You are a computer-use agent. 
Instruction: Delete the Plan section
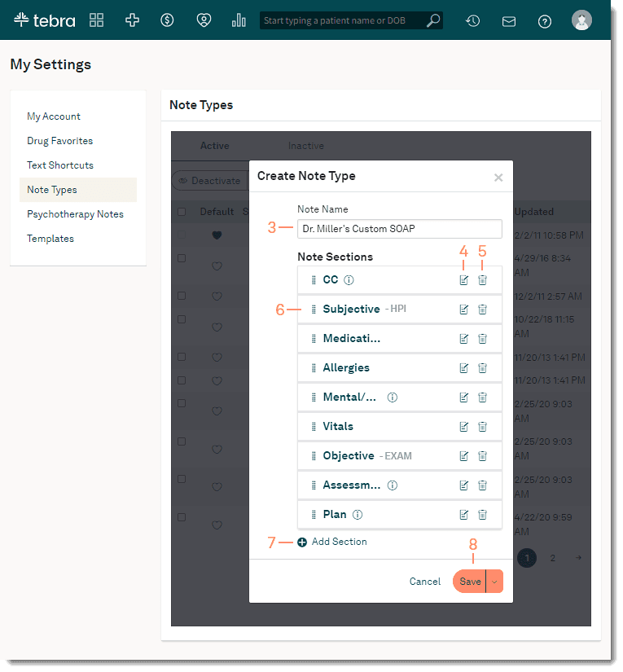(482, 515)
